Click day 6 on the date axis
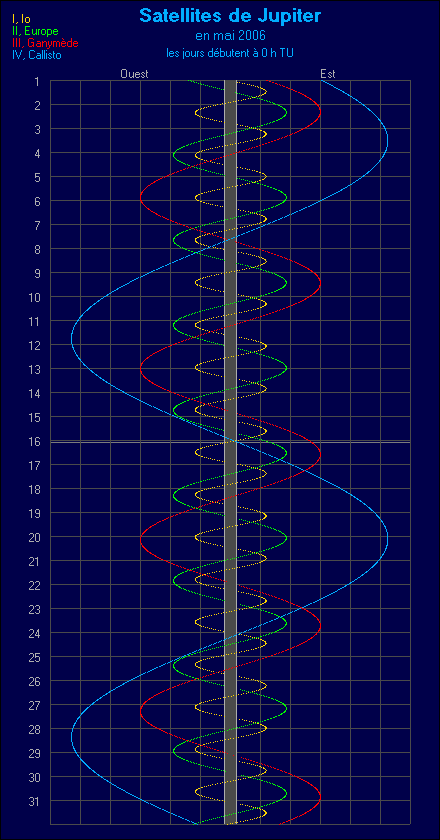The height and width of the screenshot is (840, 440). 37,201
